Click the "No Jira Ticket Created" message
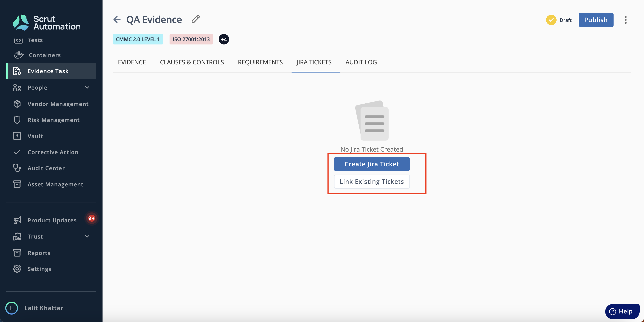This screenshot has width=644, height=322. [372, 149]
